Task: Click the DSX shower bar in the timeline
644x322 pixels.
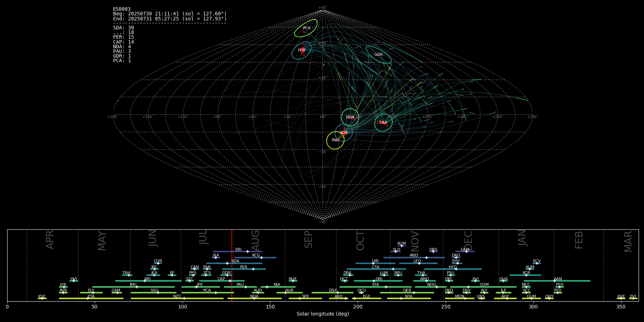Action: 332,293
